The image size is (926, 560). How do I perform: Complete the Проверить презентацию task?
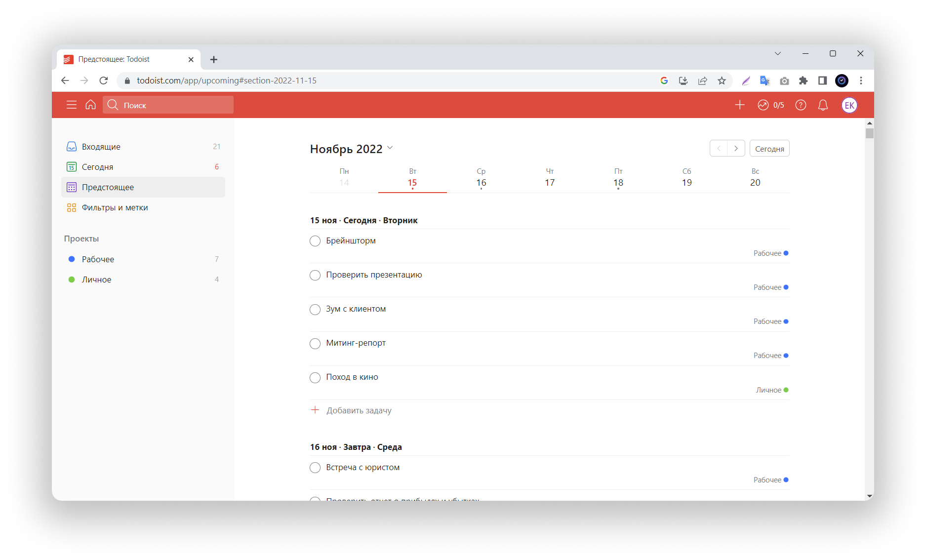coord(315,275)
